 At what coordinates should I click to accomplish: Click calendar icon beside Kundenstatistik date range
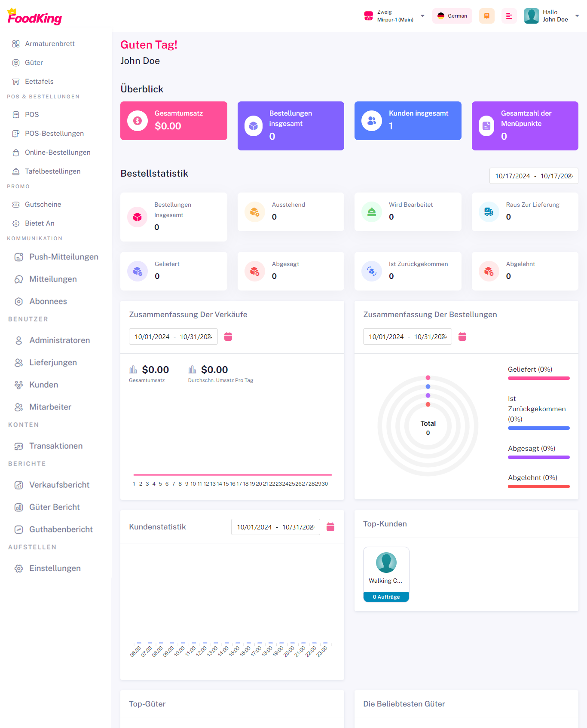[330, 527]
